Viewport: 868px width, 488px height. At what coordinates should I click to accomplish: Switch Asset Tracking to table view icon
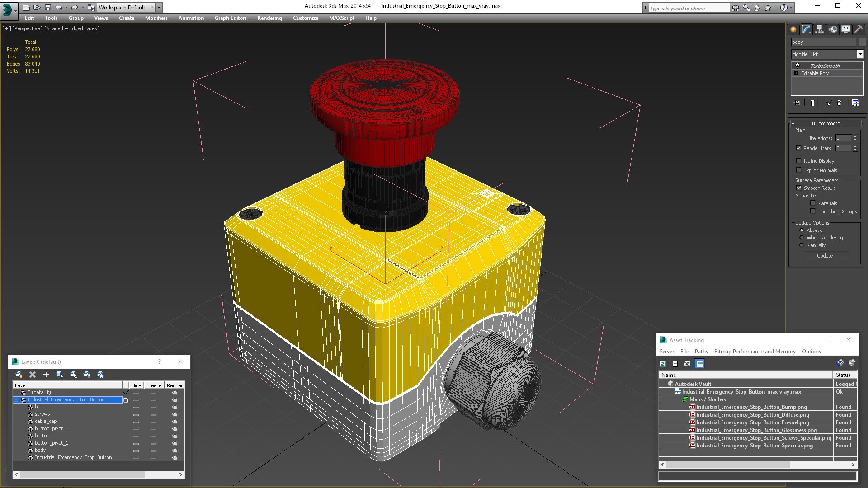click(699, 364)
